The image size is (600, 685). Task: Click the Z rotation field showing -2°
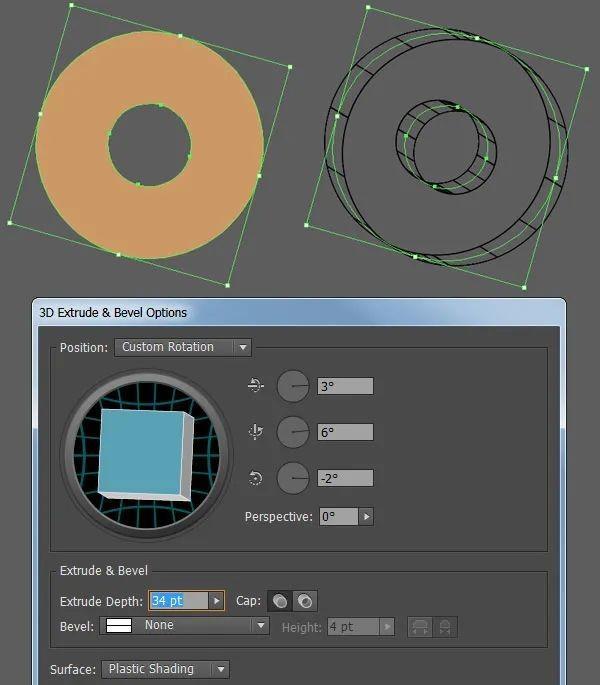click(345, 478)
